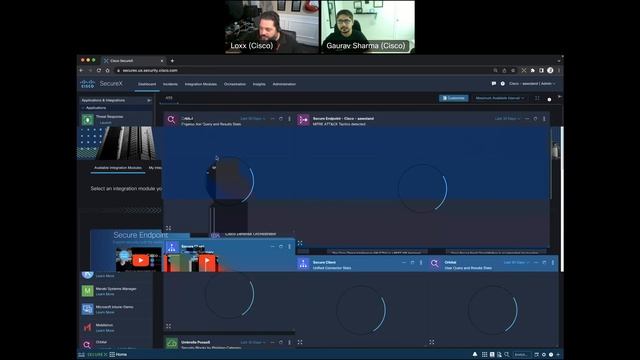Image resolution: width=640 pixels, height=360 pixels.
Task: Open the browser profile avatar
Action: coord(550,70)
